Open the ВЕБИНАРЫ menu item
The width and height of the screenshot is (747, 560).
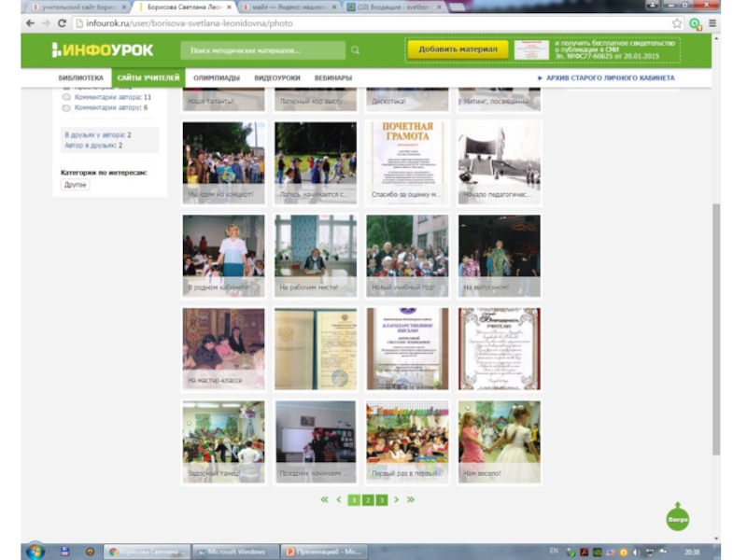(333, 78)
